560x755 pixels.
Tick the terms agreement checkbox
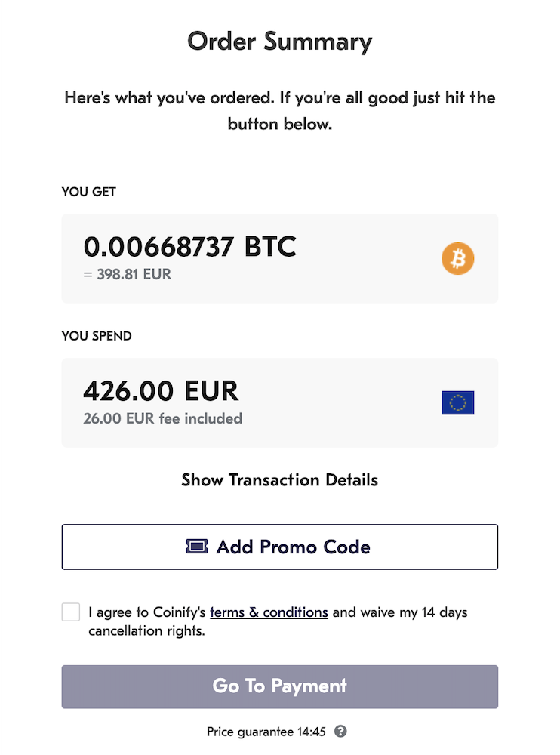(71, 612)
